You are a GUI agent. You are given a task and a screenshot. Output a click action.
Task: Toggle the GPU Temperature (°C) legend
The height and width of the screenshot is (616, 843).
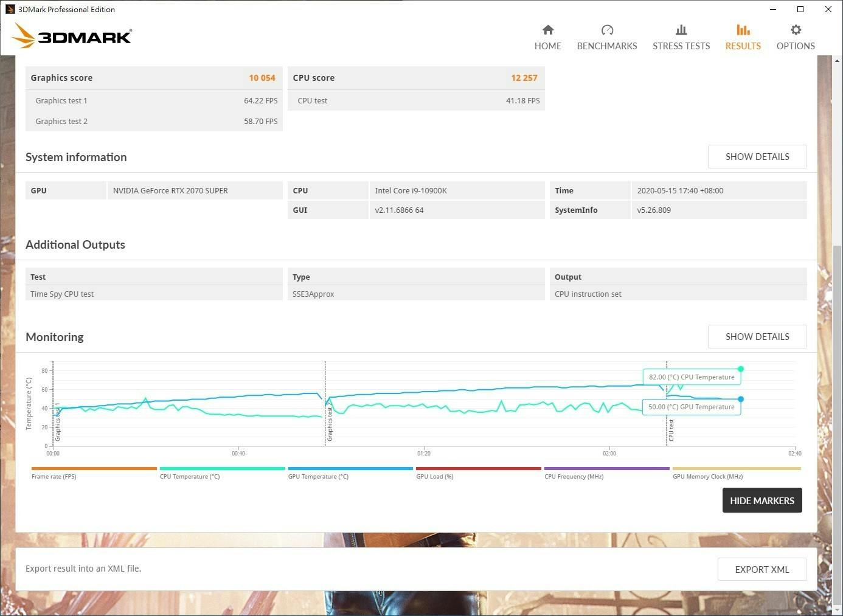350,472
